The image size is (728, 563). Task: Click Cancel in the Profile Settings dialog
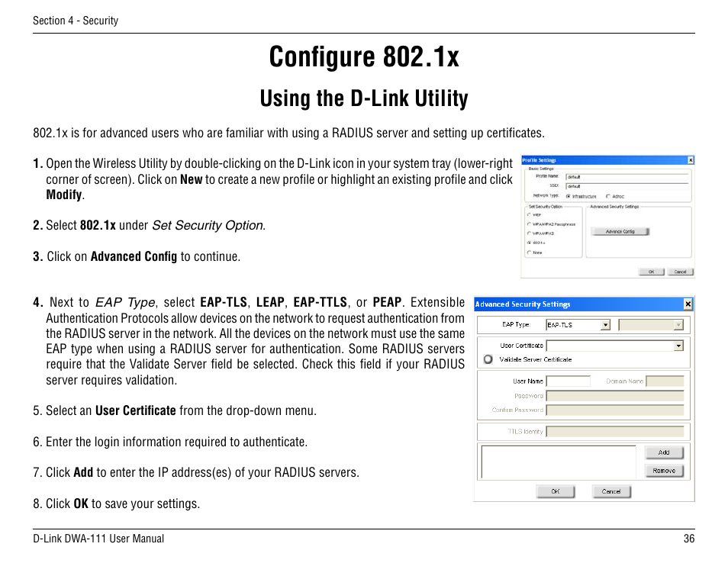(x=680, y=272)
